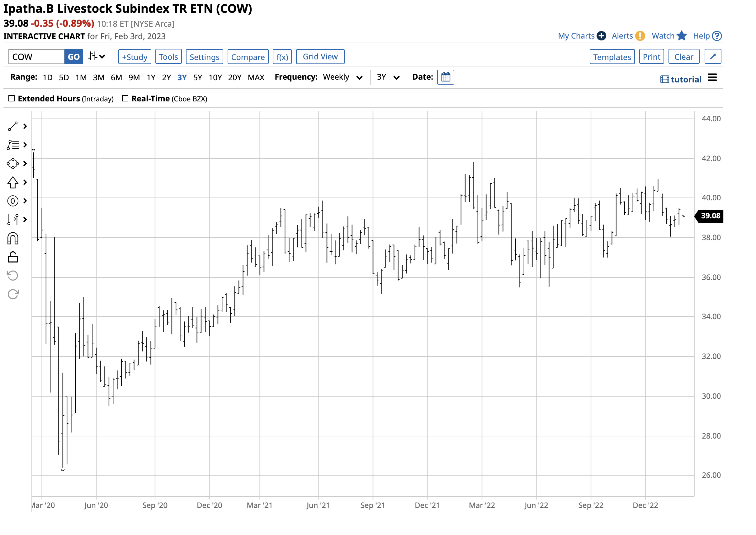Click the Templates button
The height and width of the screenshot is (535, 756).
(612, 57)
